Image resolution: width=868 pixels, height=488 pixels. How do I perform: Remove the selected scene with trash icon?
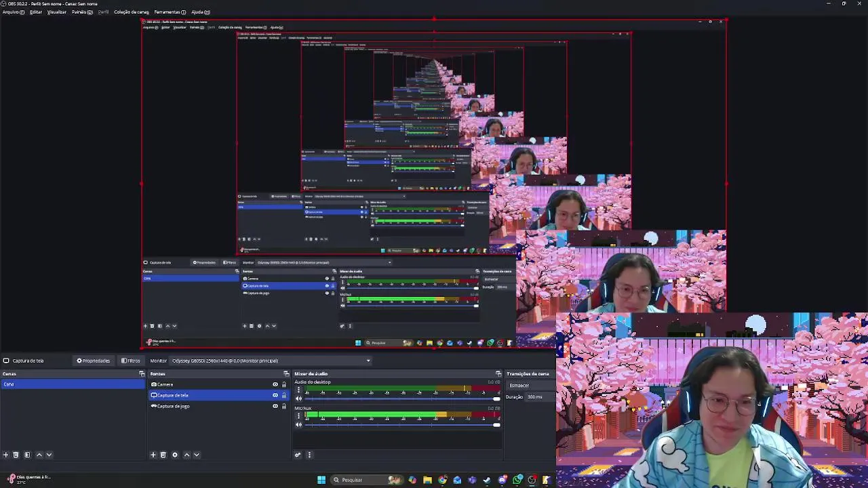(x=16, y=455)
